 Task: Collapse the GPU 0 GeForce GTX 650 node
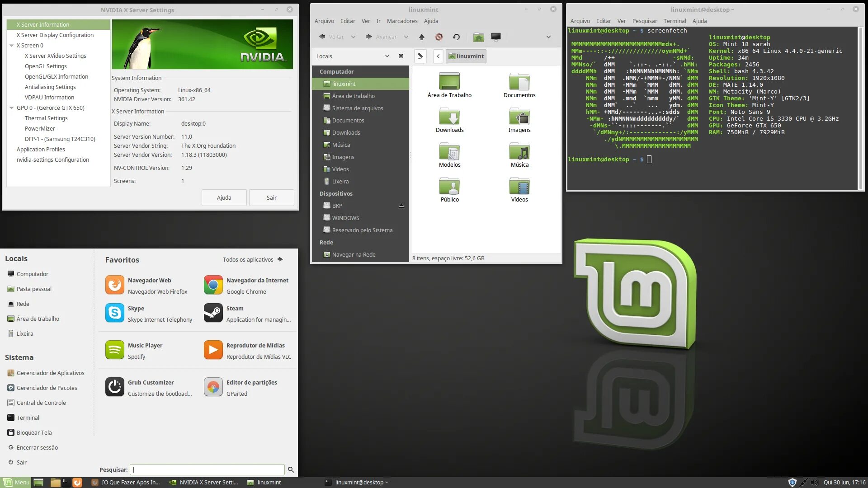[x=11, y=108]
